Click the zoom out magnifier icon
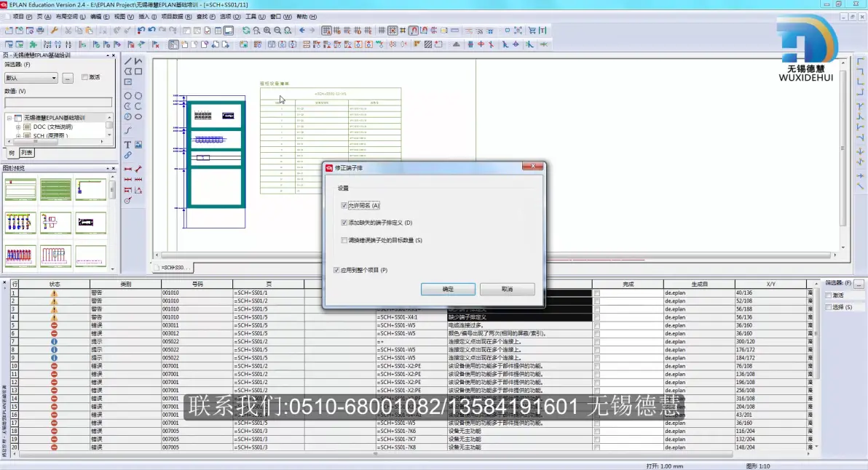 click(277, 31)
